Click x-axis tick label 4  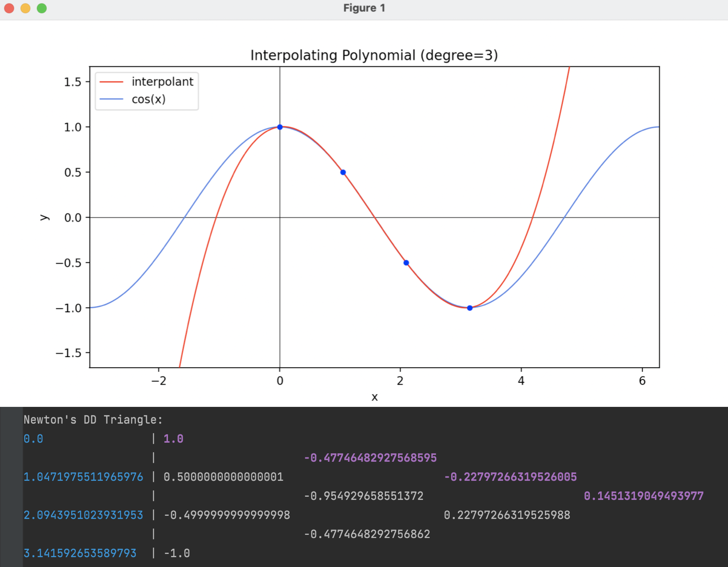point(521,381)
